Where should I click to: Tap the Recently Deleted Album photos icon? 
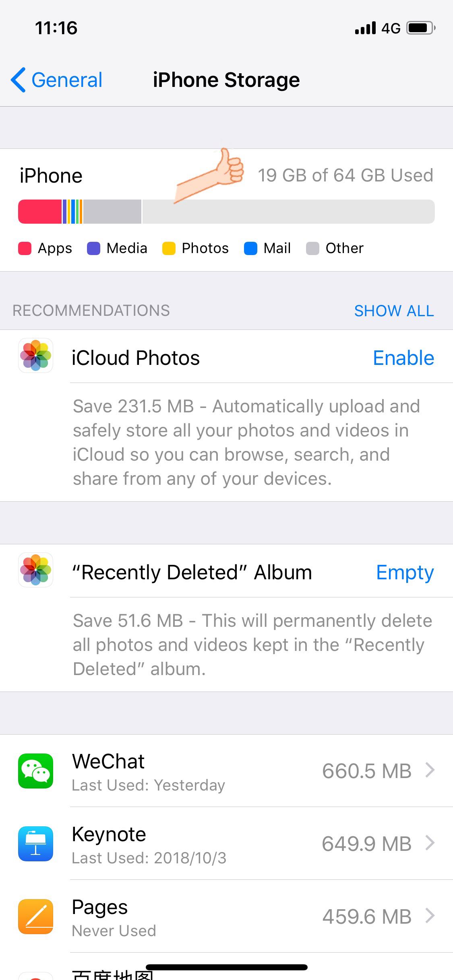click(x=35, y=570)
